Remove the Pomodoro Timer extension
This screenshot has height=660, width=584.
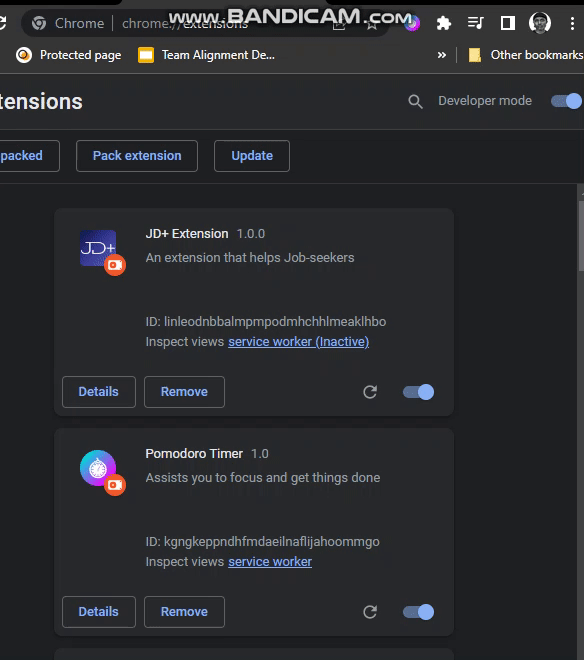point(184,612)
